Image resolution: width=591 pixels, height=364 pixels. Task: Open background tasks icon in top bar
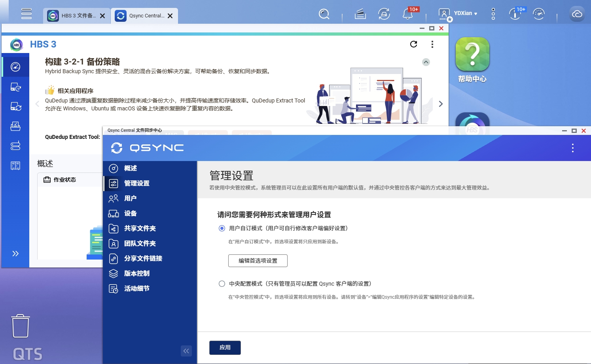(x=360, y=14)
